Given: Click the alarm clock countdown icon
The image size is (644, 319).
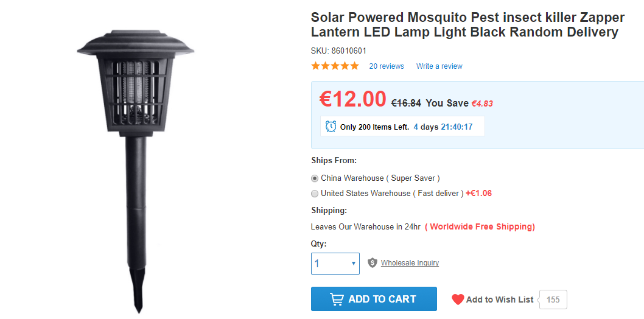Looking at the screenshot, I should tap(331, 127).
